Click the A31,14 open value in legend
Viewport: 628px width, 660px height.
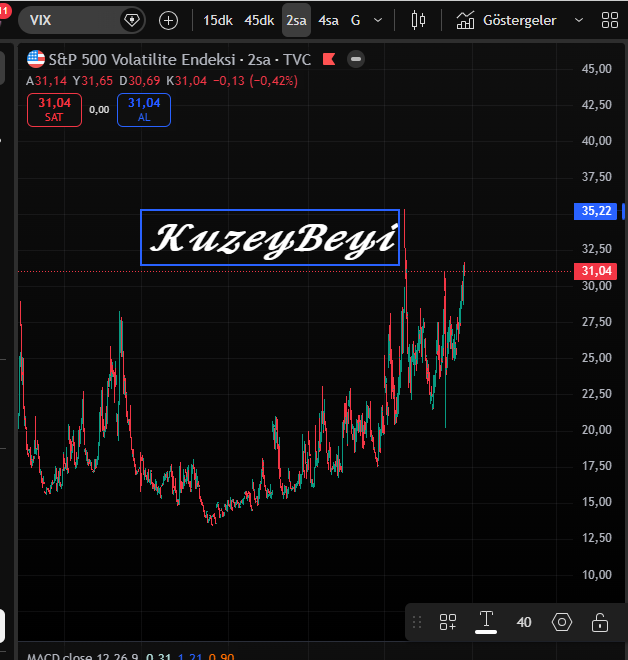[x=46, y=81]
